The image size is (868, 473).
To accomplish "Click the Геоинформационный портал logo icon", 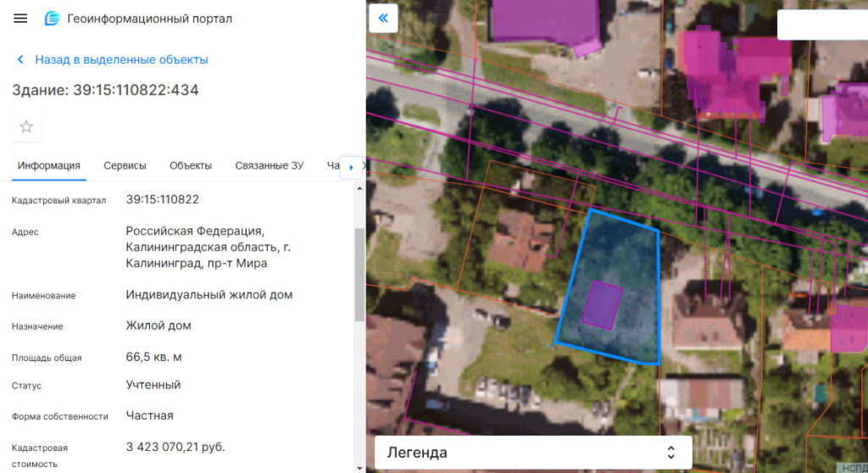I will (53, 19).
